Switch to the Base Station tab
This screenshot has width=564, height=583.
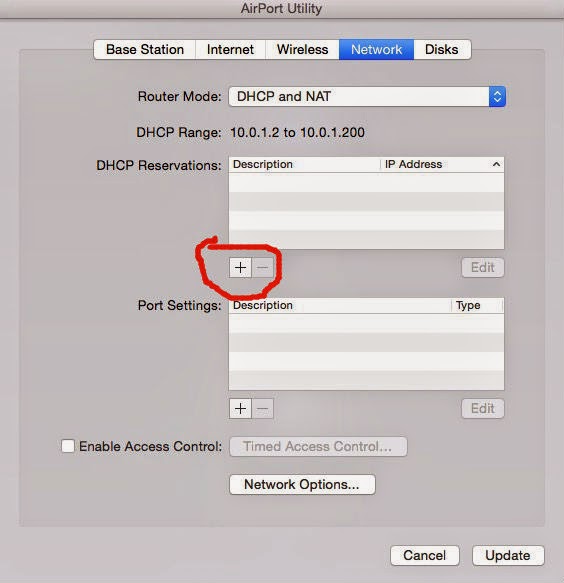point(145,49)
